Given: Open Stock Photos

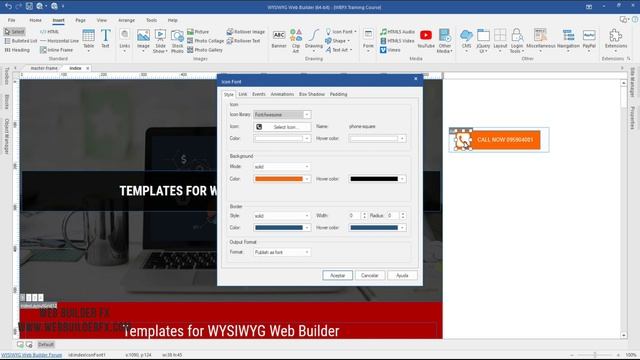Looking at the screenshot, I should [x=177, y=41].
